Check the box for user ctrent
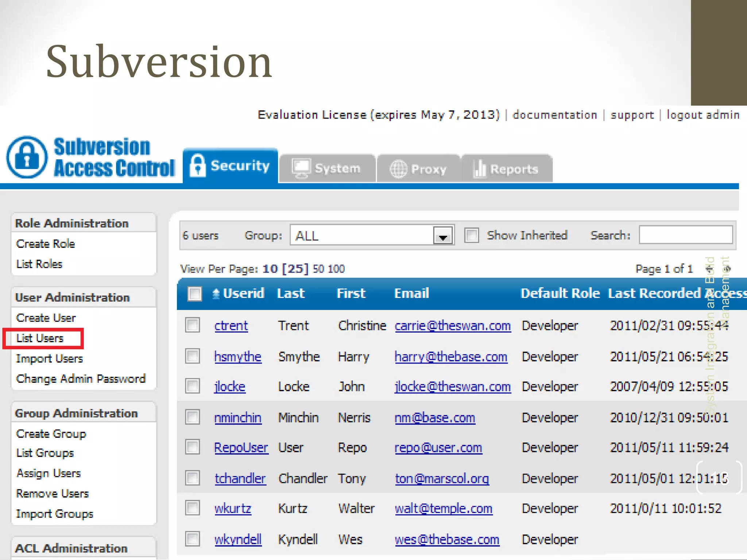Viewport: 747px width, 560px height. pyautogui.click(x=192, y=325)
